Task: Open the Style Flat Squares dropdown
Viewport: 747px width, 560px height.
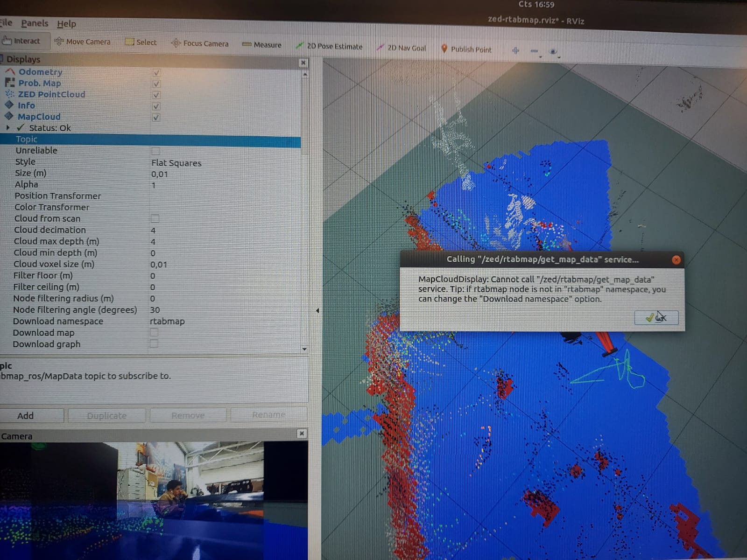Action: click(224, 163)
